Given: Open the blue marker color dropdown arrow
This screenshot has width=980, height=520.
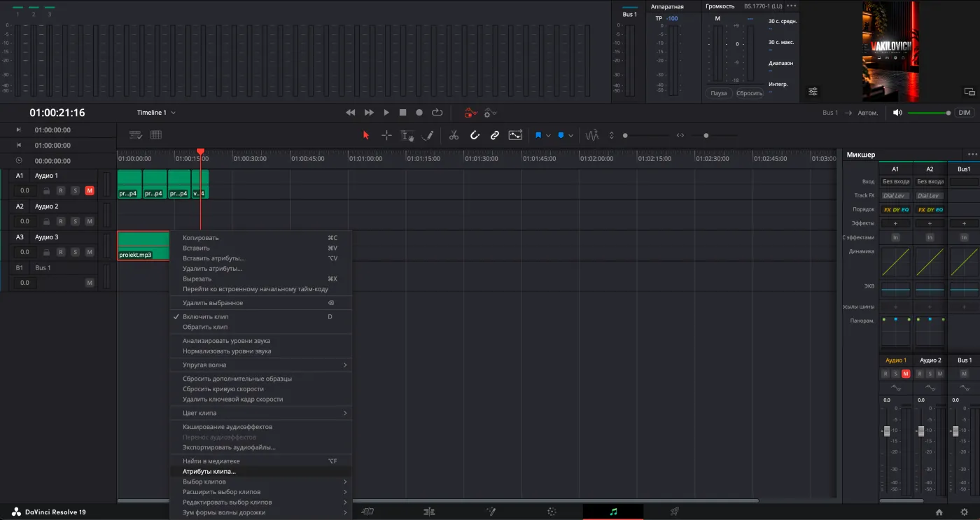Looking at the screenshot, I should point(571,136).
